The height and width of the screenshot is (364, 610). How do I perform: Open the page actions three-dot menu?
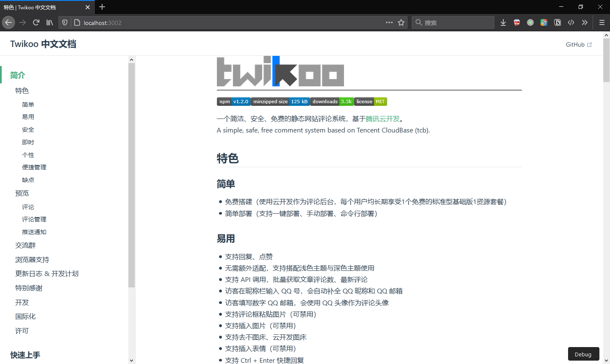389,22
